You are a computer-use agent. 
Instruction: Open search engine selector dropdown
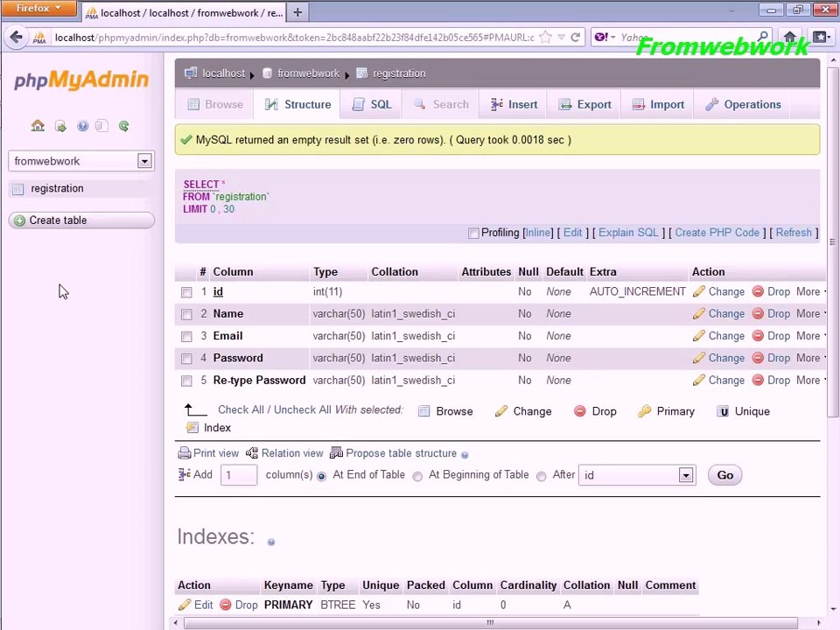point(605,37)
